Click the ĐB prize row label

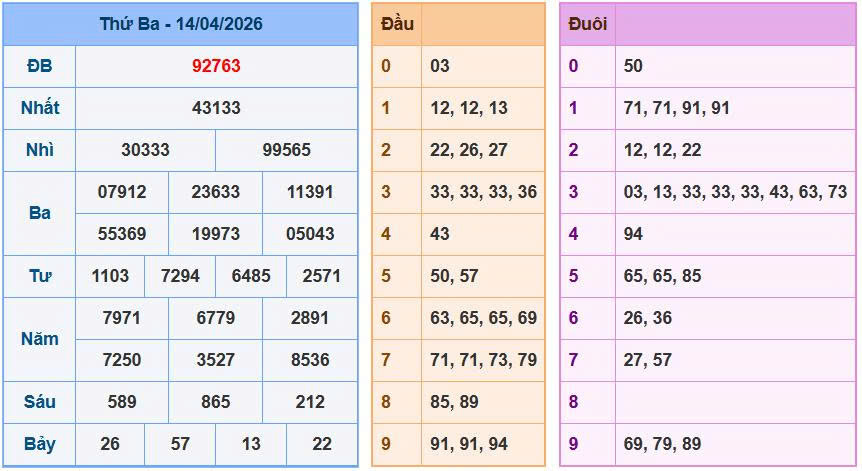click(39, 66)
